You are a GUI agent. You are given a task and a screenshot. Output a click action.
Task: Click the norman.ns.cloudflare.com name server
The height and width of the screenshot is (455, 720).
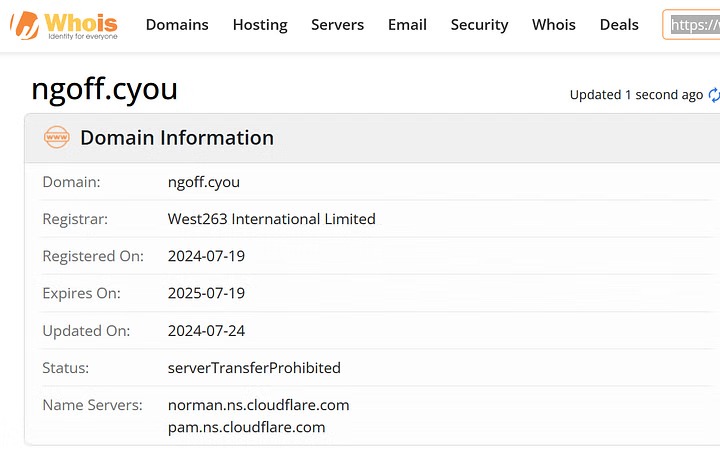pyautogui.click(x=258, y=405)
